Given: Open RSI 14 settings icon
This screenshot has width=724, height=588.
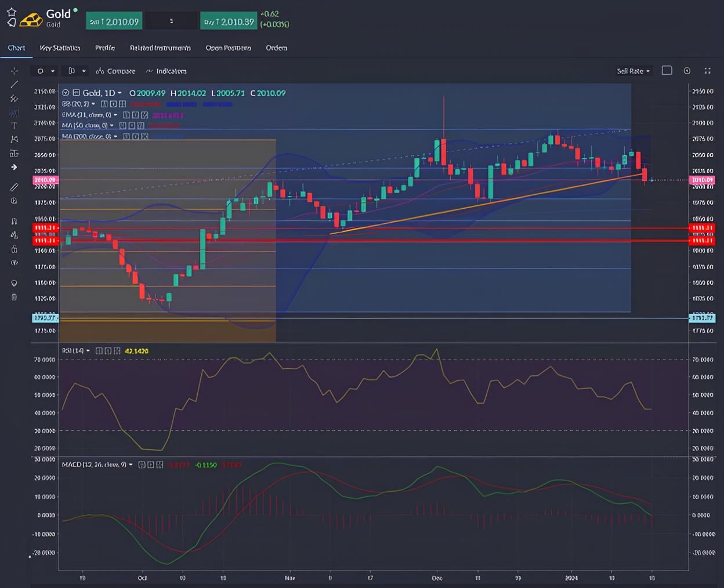Looking at the screenshot, I should [x=108, y=351].
